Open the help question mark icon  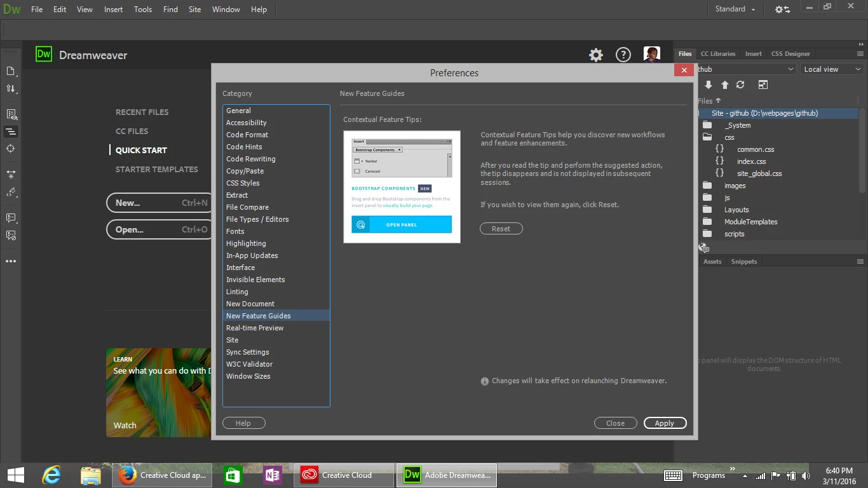pos(623,55)
